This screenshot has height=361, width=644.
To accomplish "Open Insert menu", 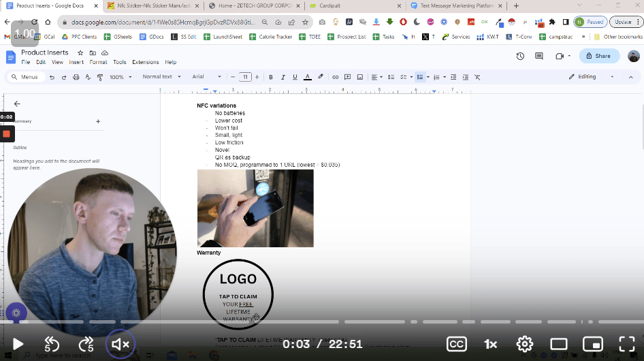I will click(76, 62).
